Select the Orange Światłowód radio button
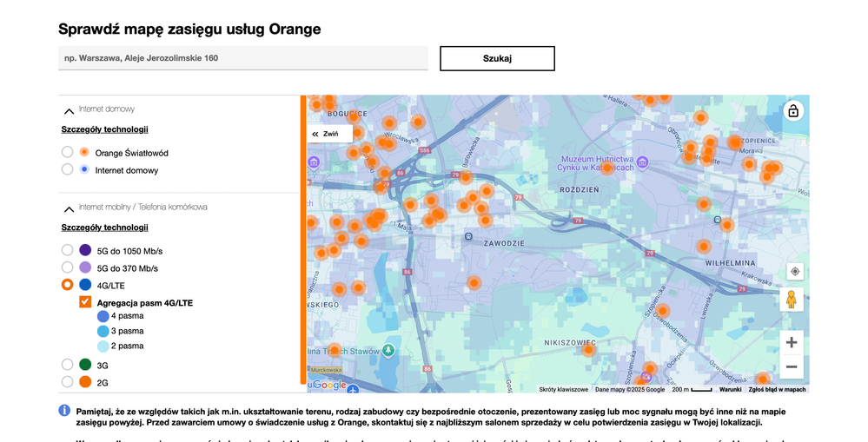 click(x=67, y=153)
